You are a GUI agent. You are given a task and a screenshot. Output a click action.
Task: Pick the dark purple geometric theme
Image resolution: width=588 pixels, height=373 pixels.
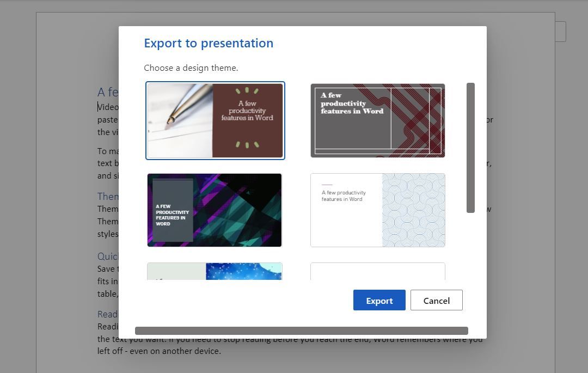[214, 210]
